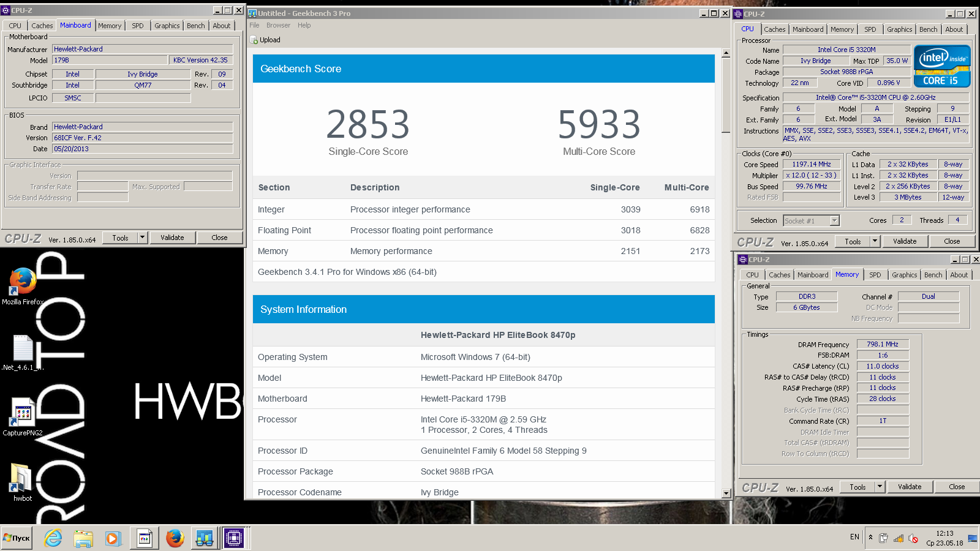Switch to Geekbench taskbar icon

204,538
